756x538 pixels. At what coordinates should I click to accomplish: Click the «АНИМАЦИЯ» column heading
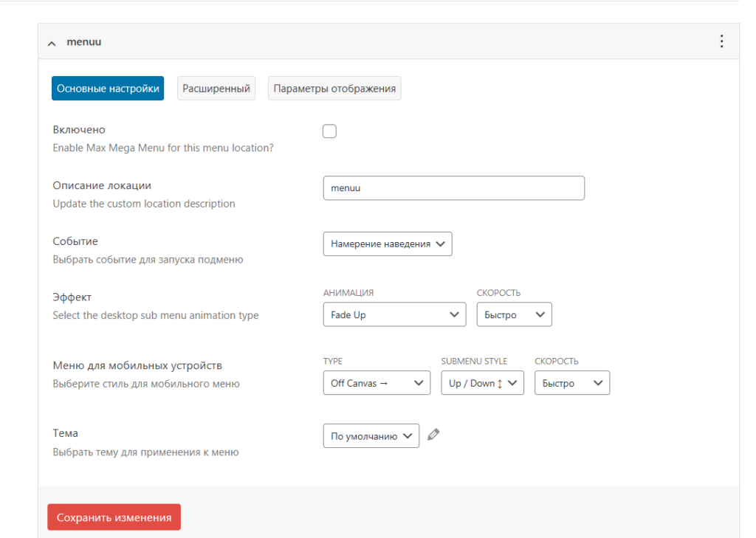click(348, 293)
